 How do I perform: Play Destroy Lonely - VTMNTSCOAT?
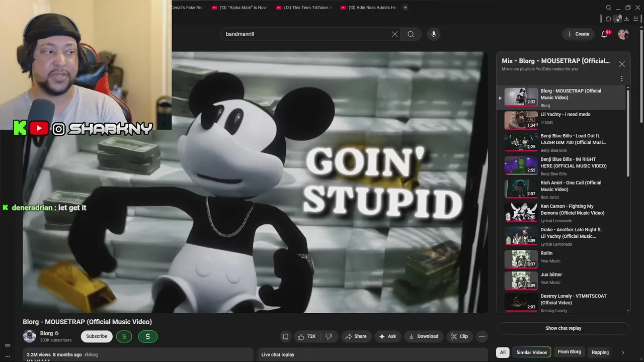pos(561,303)
